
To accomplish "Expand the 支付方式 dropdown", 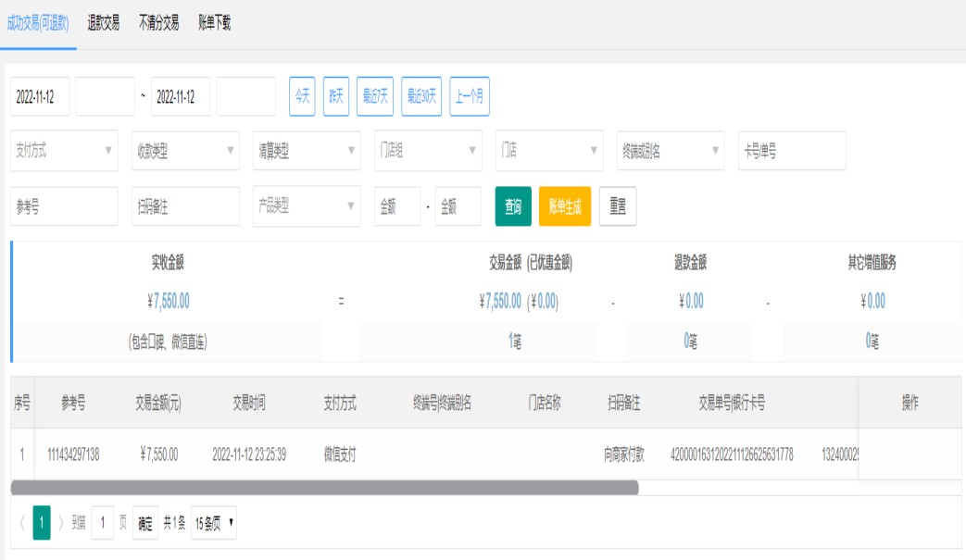I will pyautogui.click(x=64, y=151).
